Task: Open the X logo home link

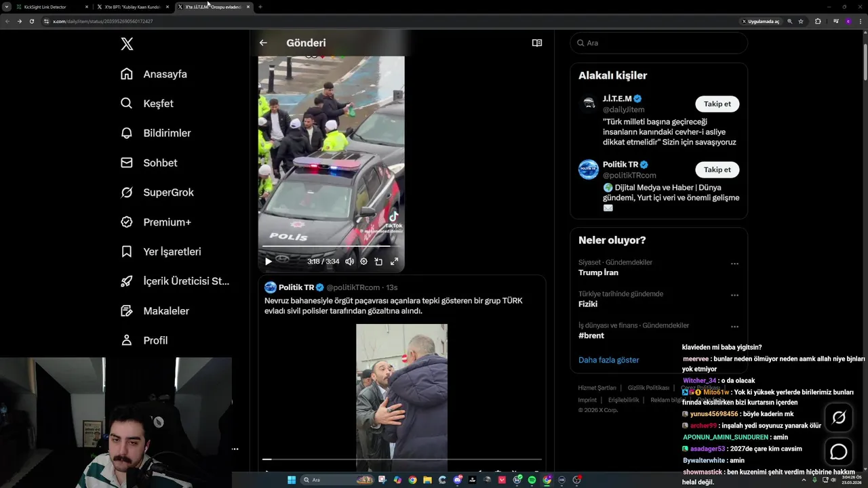Action: point(127,44)
